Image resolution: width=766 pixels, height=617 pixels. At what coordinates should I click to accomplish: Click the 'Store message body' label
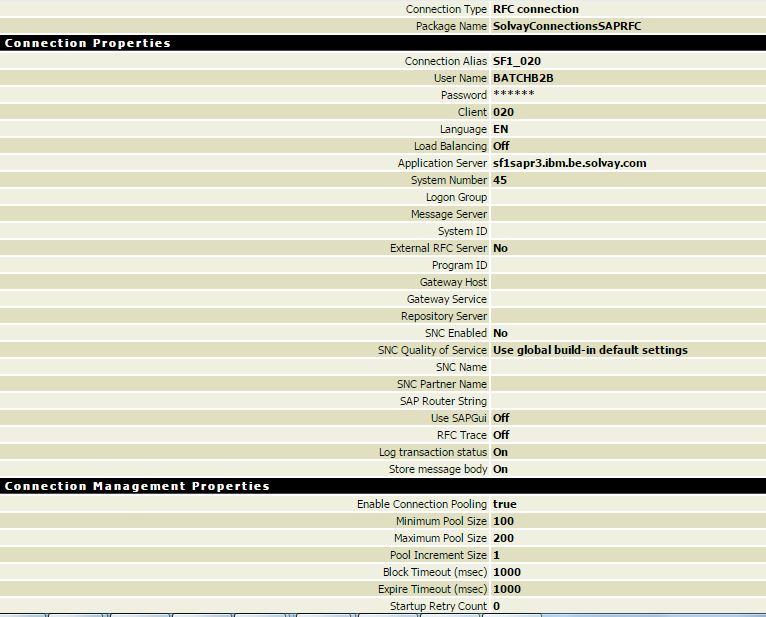coord(438,469)
